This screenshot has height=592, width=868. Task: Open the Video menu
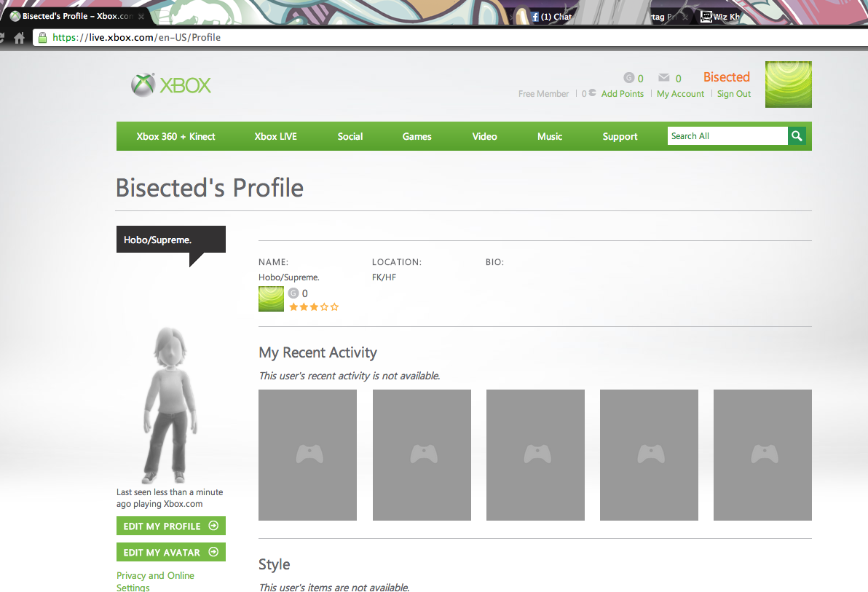tap(484, 136)
